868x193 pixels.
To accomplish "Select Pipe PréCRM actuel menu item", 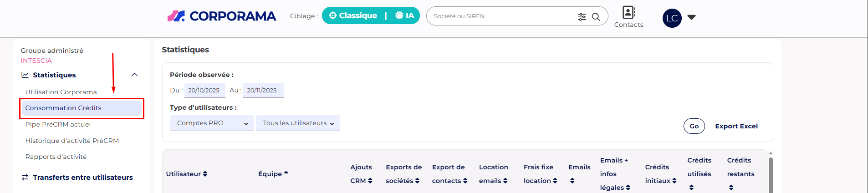I will 58,124.
